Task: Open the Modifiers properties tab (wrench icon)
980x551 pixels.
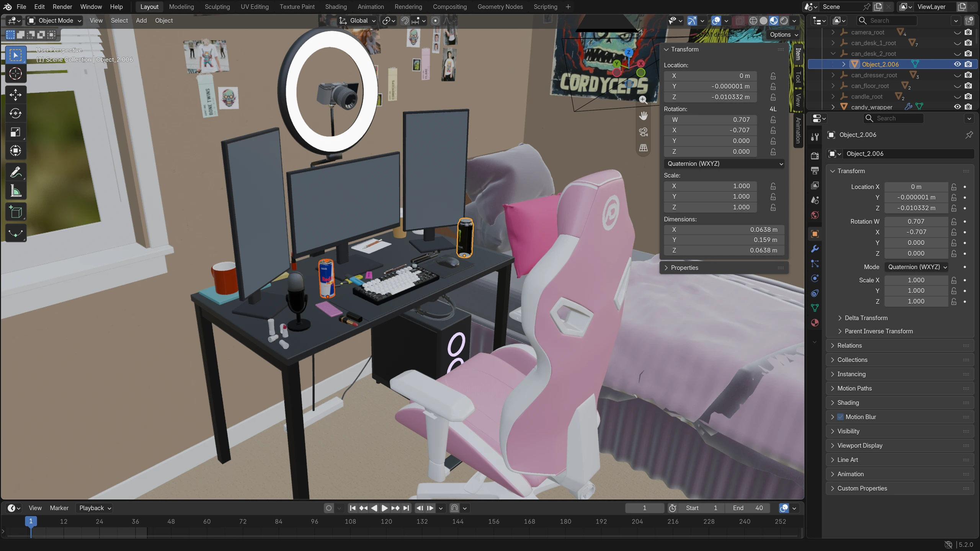Action: tap(815, 249)
